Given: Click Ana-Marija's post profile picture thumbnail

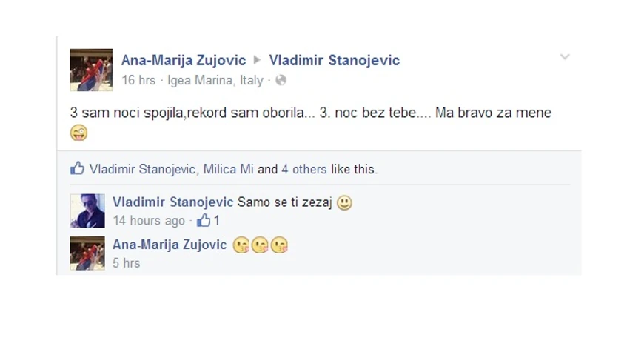Looking at the screenshot, I should point(91,70).
